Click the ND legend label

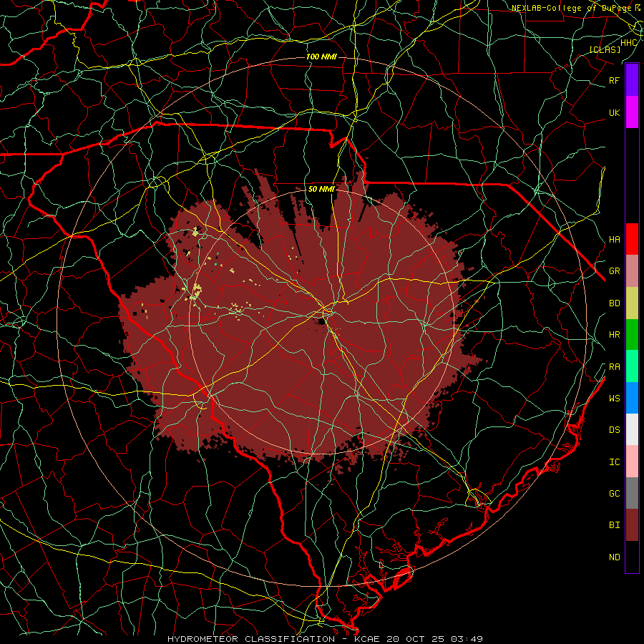pos(614,557)
